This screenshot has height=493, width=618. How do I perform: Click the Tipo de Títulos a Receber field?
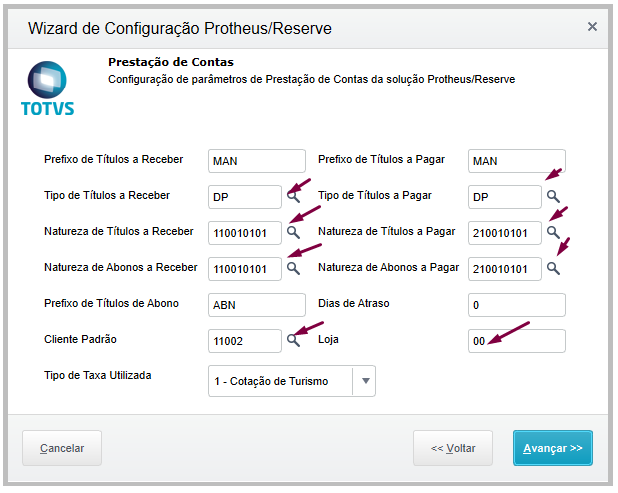click(245, 197)
